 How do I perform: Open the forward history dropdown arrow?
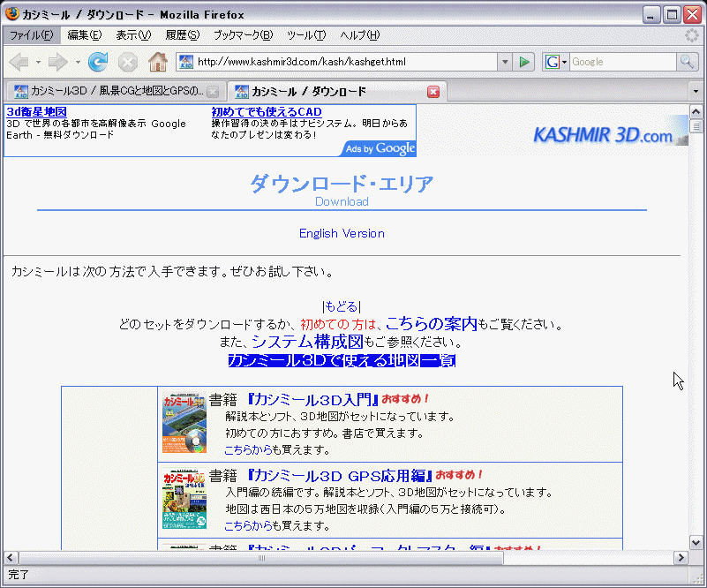point(78,62)
